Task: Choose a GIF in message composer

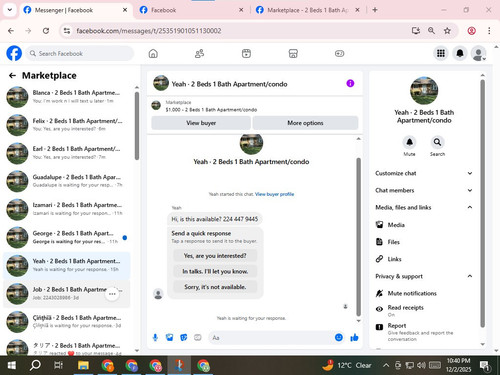Action: pos(198,338)
